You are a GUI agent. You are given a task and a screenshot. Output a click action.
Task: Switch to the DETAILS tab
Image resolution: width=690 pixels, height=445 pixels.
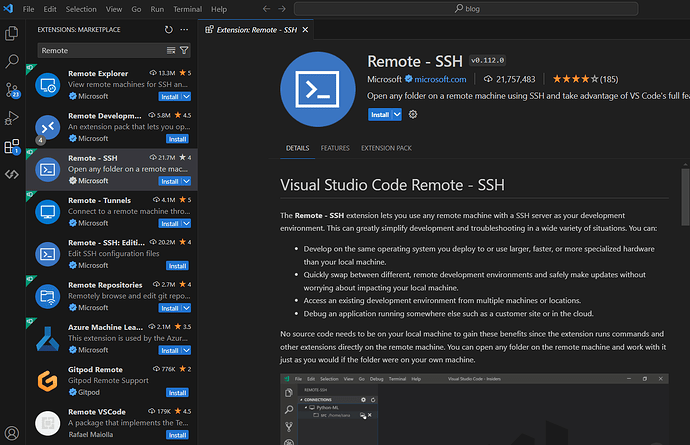(297, 148)
